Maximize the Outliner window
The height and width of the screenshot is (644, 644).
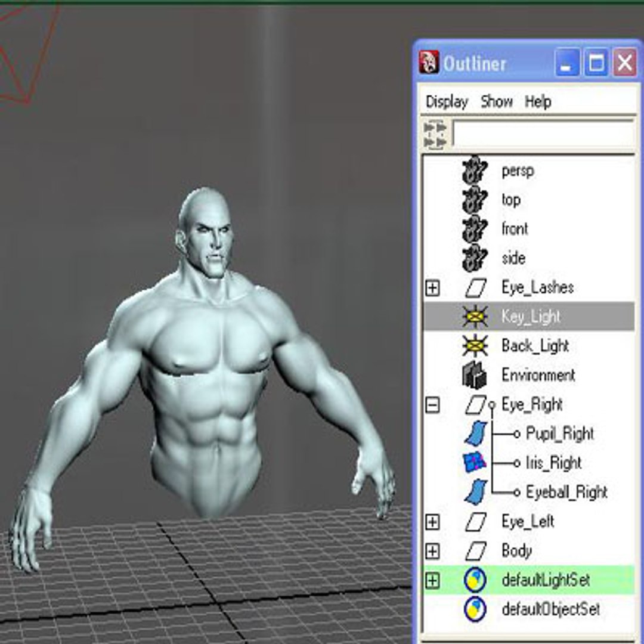596,63
